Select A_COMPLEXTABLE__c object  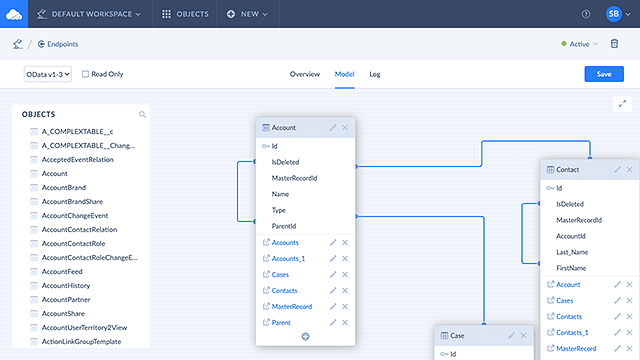click(77, 131)
